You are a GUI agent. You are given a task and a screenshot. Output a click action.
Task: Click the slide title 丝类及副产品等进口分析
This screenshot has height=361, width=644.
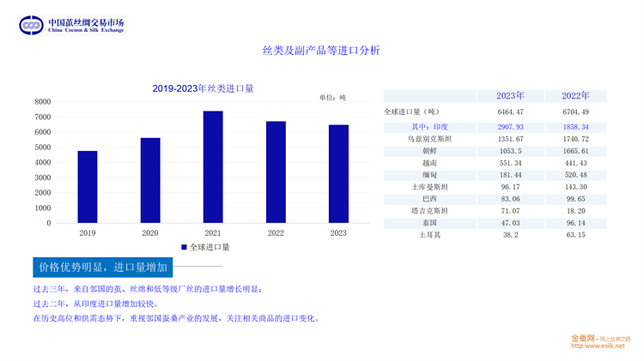pos(320,51)
